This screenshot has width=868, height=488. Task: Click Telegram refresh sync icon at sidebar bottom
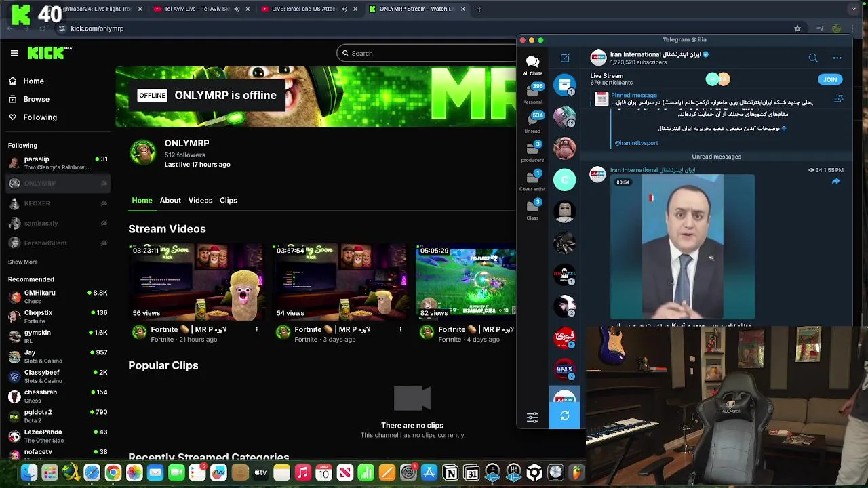coord(564,415)
